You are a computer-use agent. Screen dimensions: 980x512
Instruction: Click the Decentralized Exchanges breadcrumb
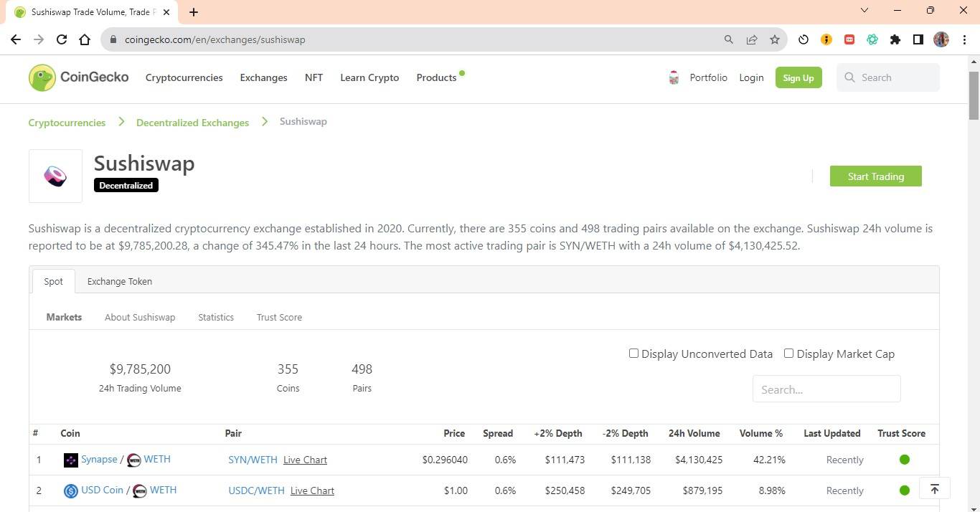(x=192, y=123)
